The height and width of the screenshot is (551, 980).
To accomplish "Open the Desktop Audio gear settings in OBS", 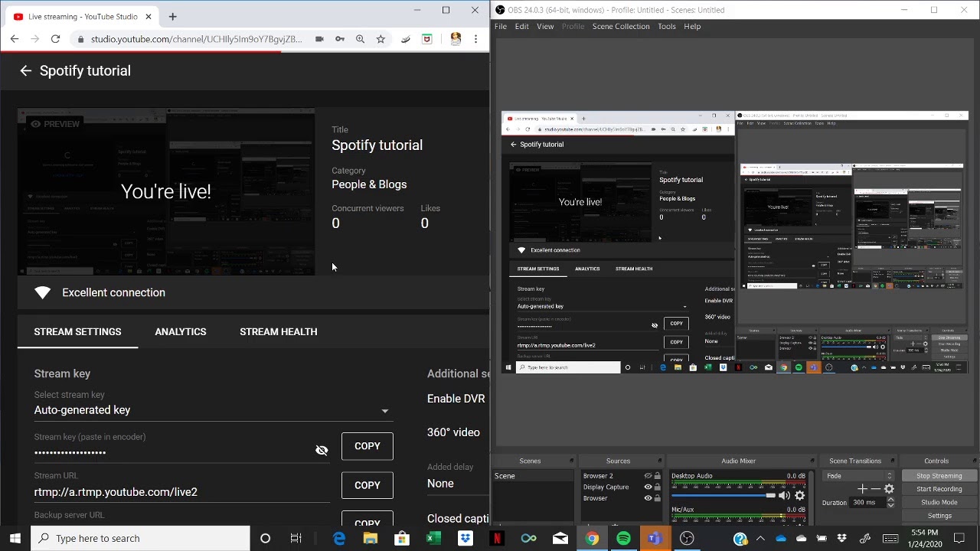I will [800, 496].
